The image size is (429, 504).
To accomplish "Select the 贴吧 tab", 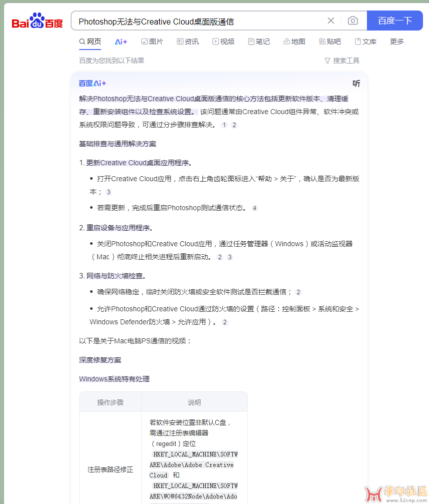I will 330,42.
